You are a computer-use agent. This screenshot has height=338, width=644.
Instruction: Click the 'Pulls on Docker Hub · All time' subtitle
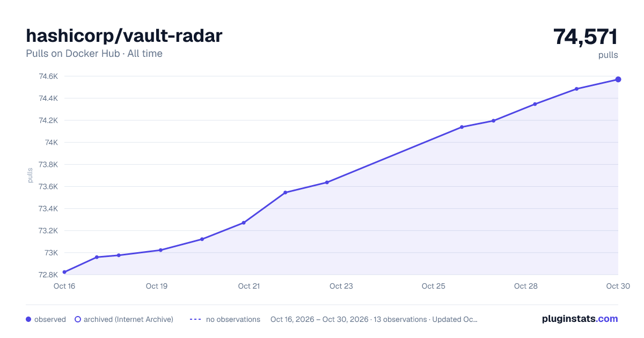pyautogui.click(x=94, y=54)
